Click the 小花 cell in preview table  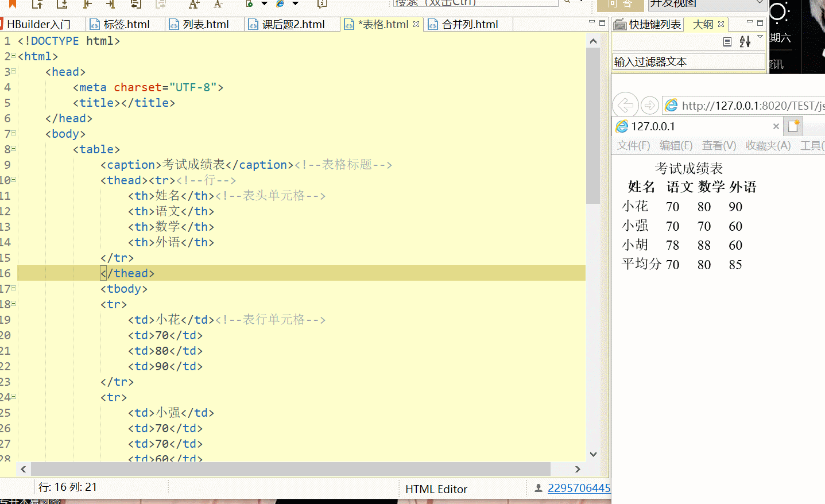pos(635,206)
